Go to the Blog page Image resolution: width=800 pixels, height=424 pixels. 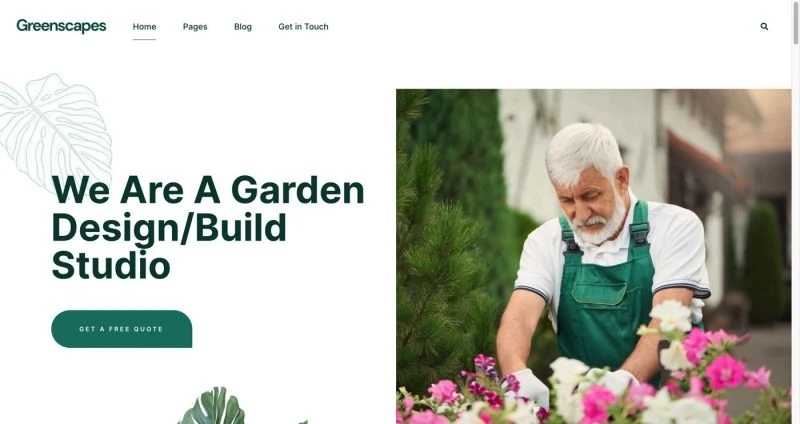(x=243, y=27)
